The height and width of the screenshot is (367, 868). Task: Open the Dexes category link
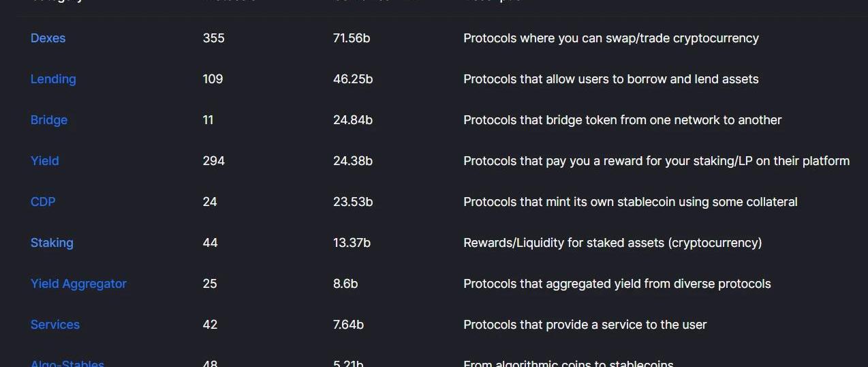(x=48, y=38)
